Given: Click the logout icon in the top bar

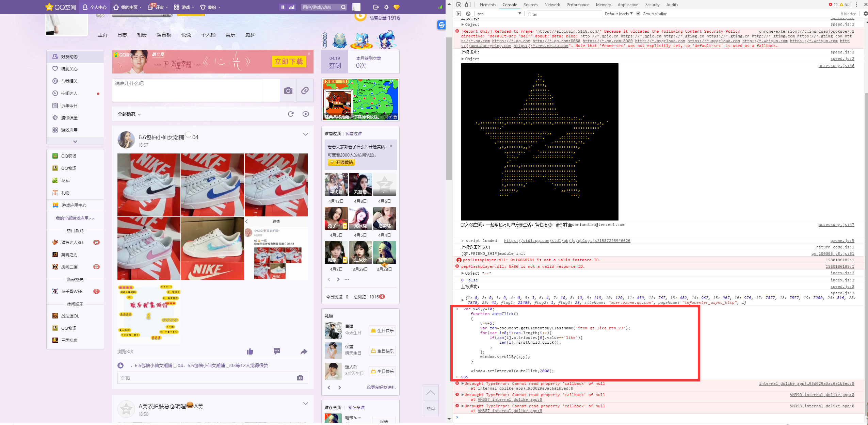Looking at the screenshot, I should (376, 7).
